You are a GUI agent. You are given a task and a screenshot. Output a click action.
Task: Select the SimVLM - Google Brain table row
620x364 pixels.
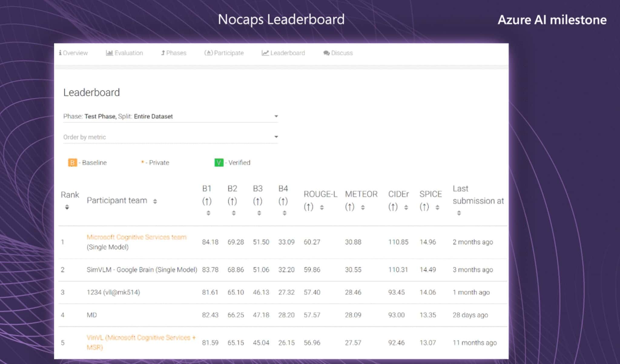(x=141, y=269)
